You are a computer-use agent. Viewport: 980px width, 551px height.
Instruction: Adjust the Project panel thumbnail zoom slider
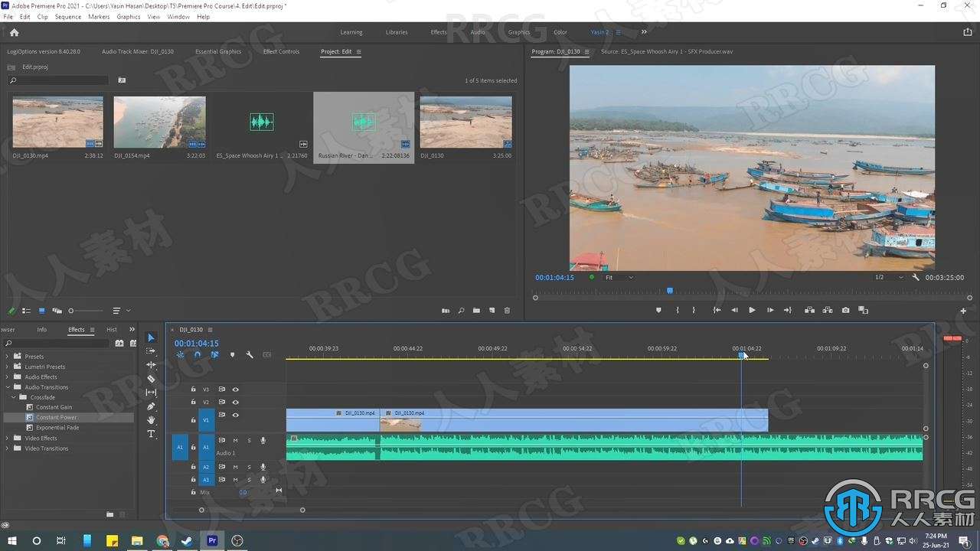[71, 311]
